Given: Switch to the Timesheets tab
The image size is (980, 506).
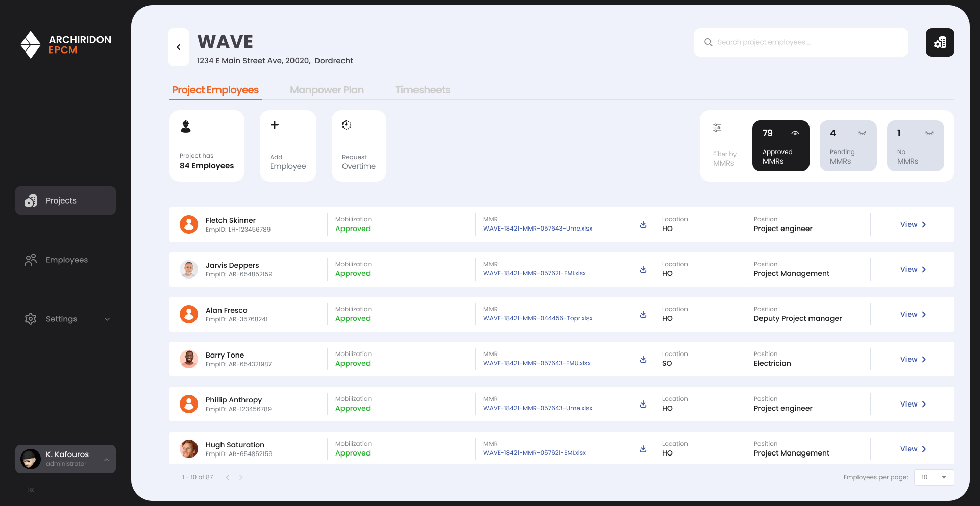Looking at the screenshot, I should (423, 90).
